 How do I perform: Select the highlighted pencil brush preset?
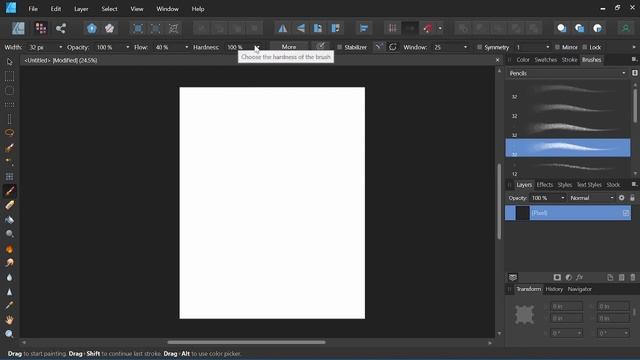pos(568,148)
